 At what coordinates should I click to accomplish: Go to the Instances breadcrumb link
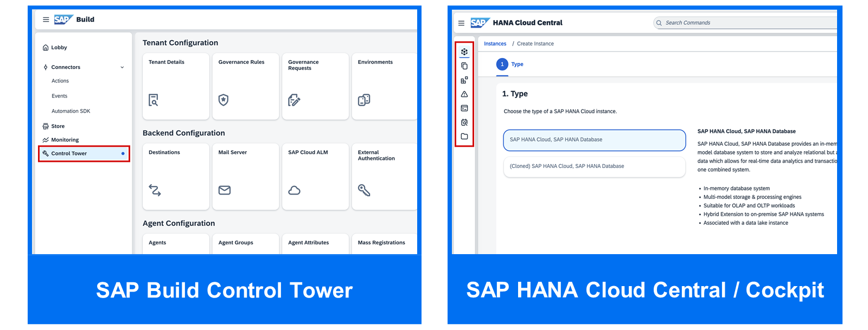click(x=495, y=44)
